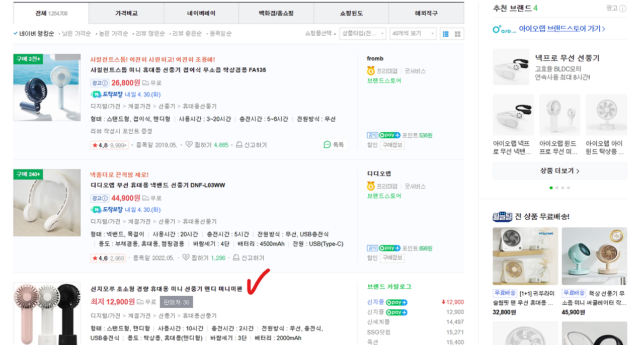Switch to grid view layout icon
644x345 pixels.
[457, 34]
